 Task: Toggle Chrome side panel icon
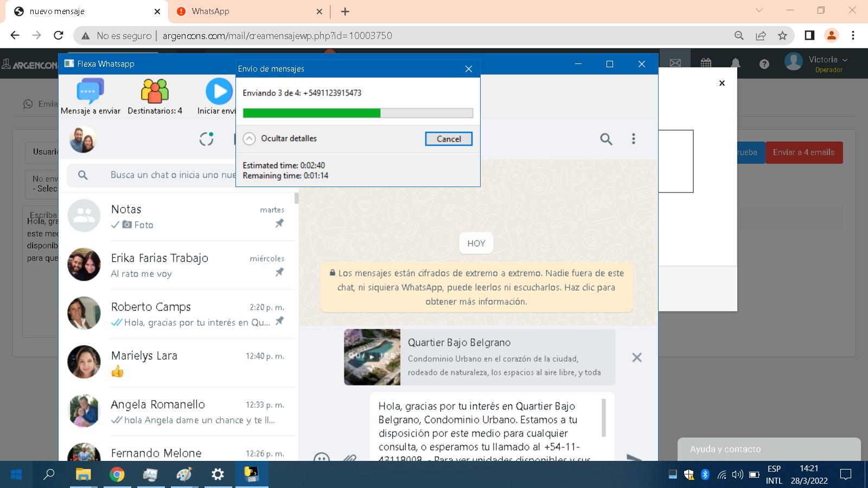tap(809, 35)
